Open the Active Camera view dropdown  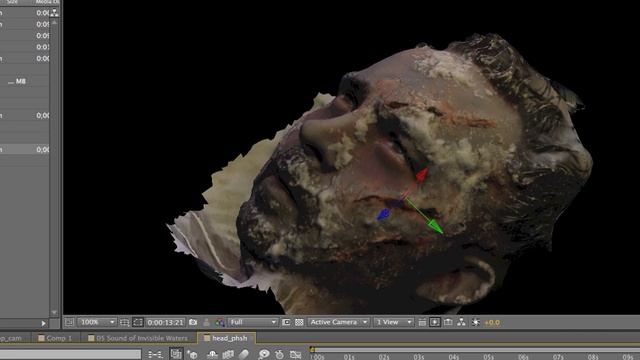click(338, 322)
